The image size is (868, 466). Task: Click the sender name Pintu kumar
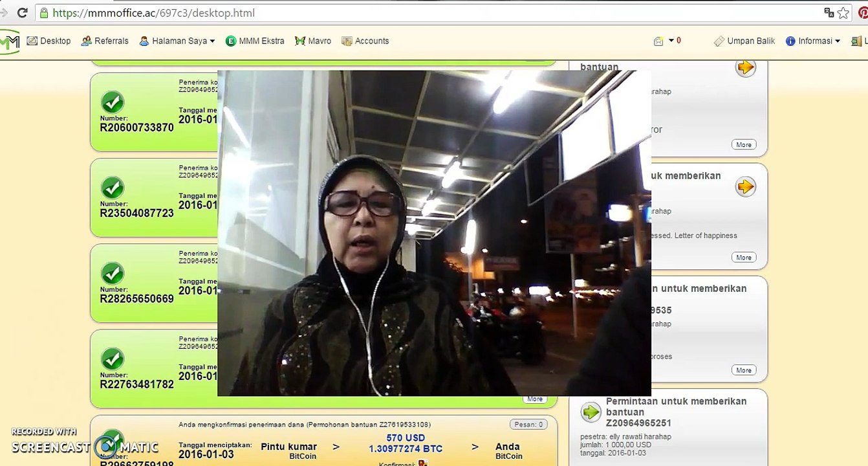[288, 447]
